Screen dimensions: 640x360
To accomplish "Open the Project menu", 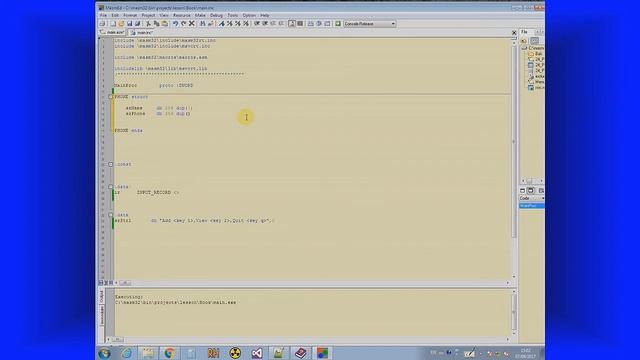I will pyautogui.click(x=148, y=16).
